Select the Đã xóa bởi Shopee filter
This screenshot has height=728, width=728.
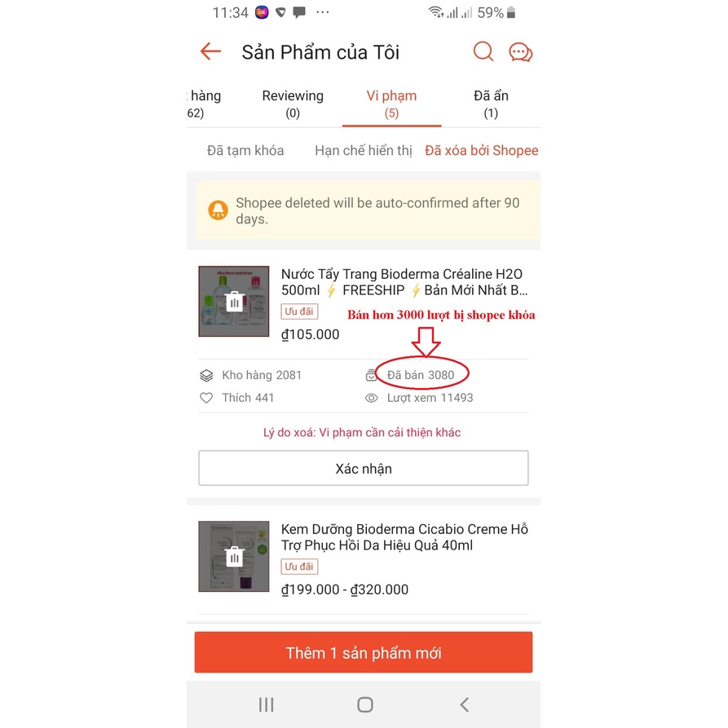click(x=482, y=151)
